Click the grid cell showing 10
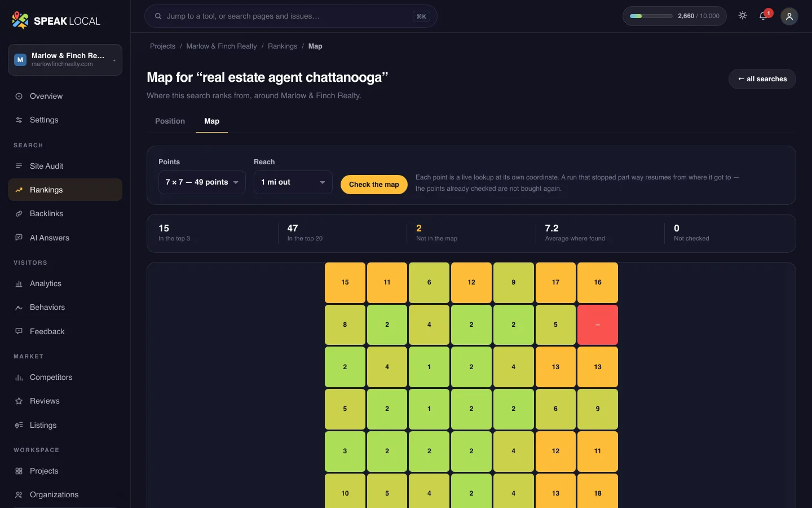The image size is (812, 508). pos(345,491)
